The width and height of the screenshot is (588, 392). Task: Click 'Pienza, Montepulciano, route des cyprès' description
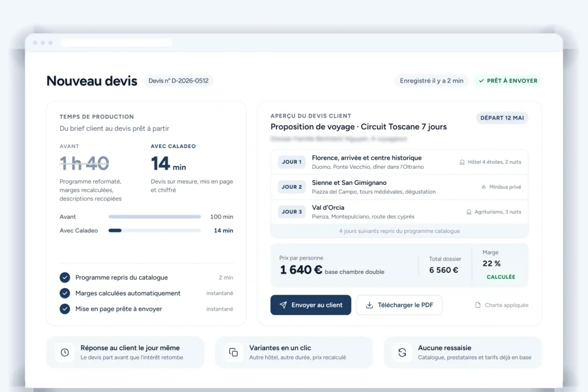[363, 216]
